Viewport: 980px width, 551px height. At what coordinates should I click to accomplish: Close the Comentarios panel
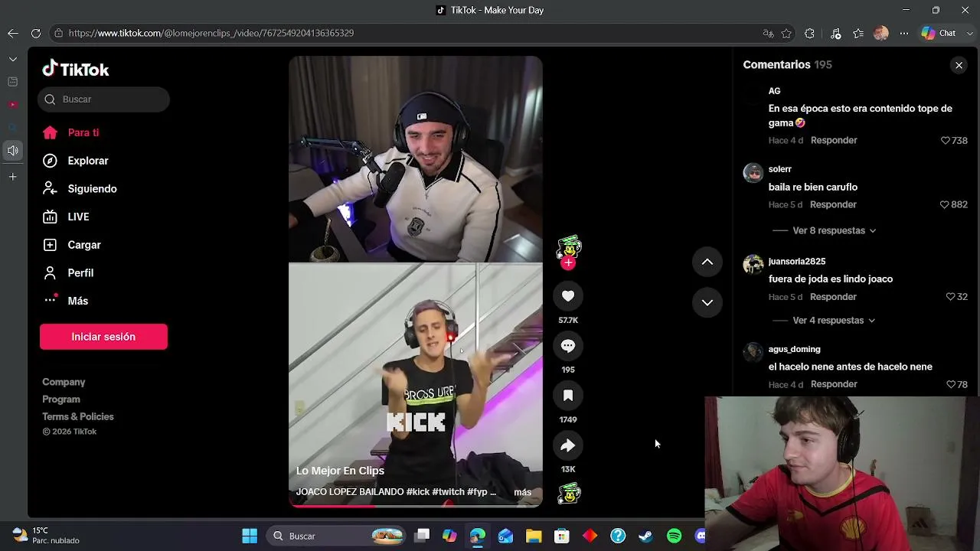(959, 65)
